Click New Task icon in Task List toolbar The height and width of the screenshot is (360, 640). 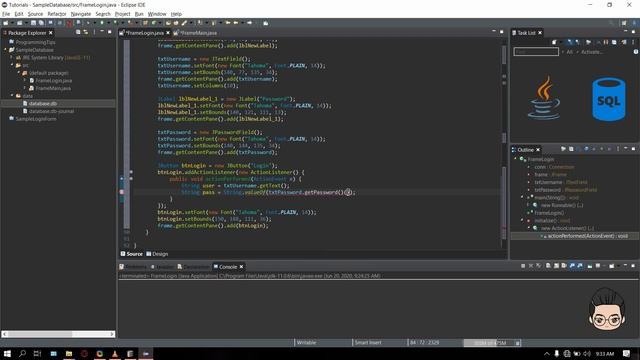(555, 42)
